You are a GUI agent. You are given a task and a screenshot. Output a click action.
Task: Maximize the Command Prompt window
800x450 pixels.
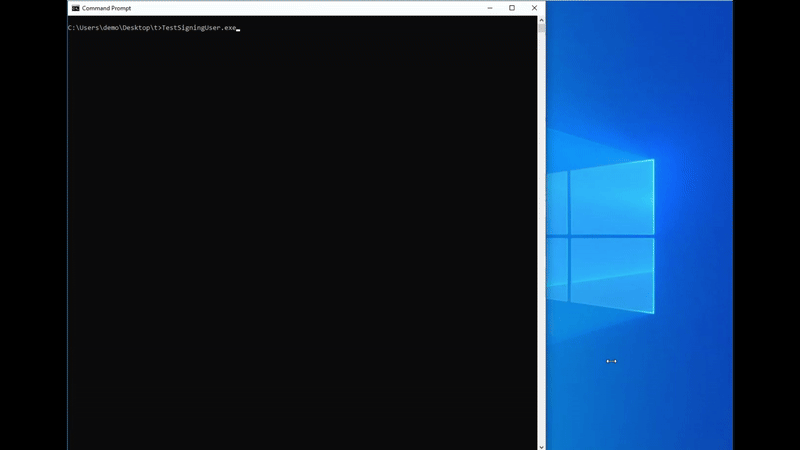click(x=512, y=8)
